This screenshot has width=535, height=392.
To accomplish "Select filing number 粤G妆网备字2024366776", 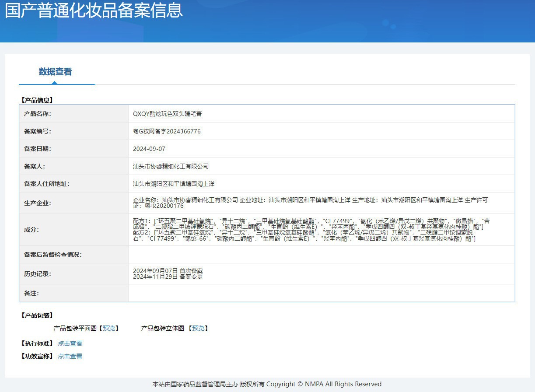I will coord(167,131).
